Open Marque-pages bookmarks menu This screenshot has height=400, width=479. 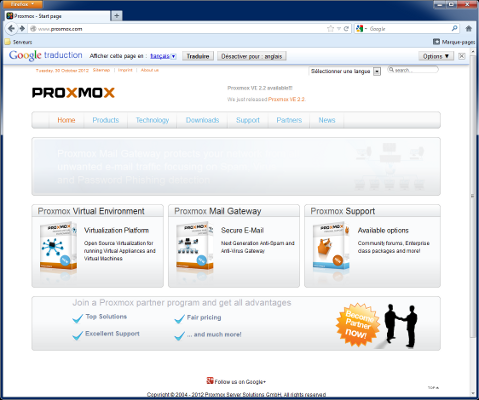point(454,42)
